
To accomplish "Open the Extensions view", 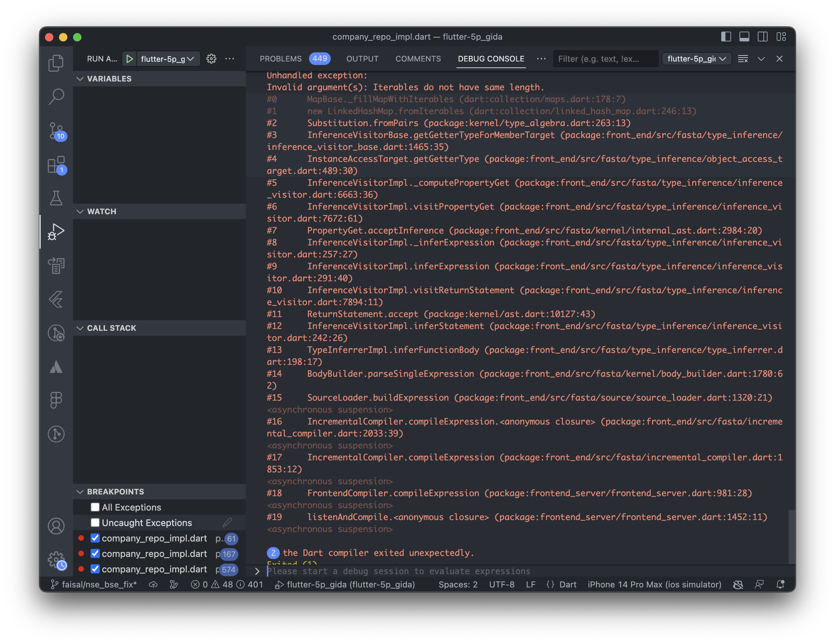I will pos(56,164).
